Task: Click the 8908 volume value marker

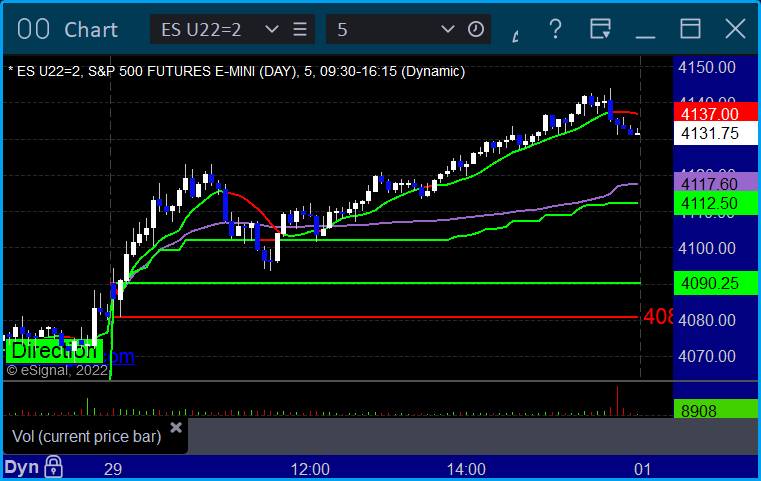Action: click(x=715, y=409)
